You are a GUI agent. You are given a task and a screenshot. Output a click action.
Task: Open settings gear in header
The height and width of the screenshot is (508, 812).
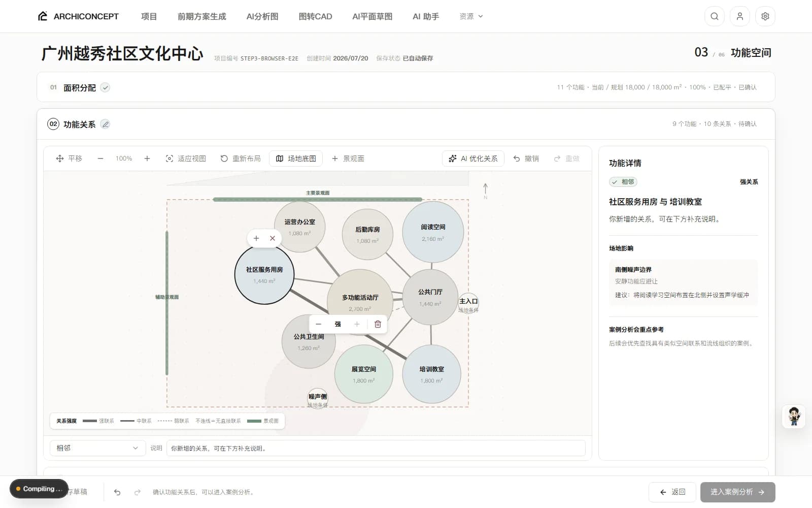[765, 16]
